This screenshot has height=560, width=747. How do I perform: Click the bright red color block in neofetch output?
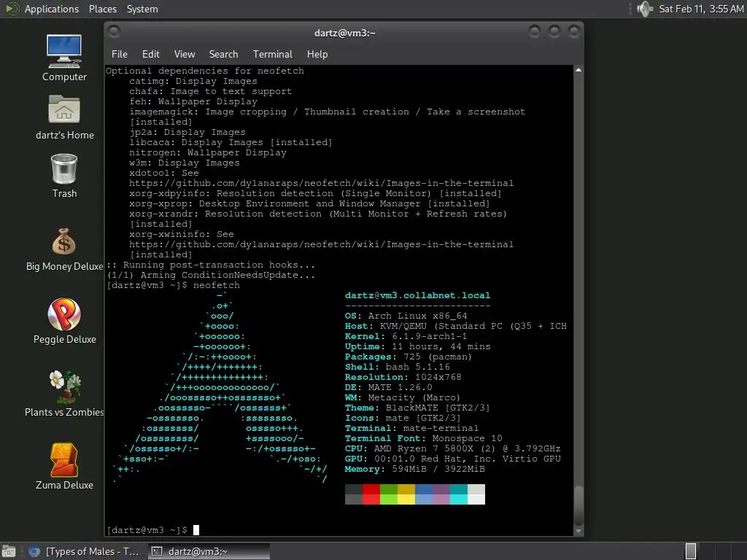tap(371, 499)
